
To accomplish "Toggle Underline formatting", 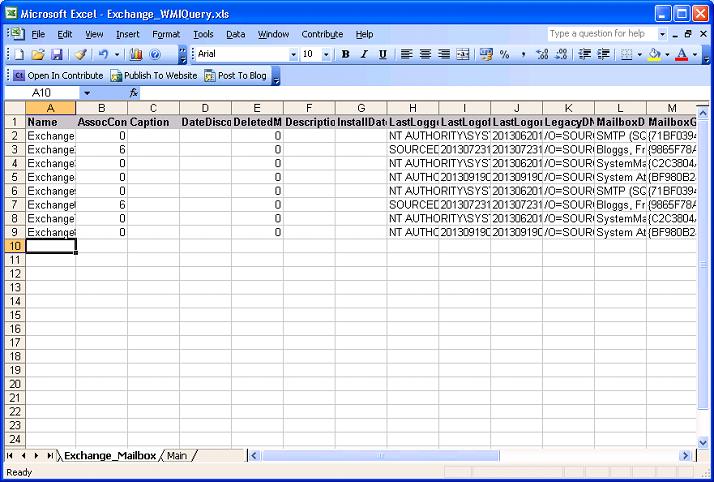I will click(x=383, y=54).
